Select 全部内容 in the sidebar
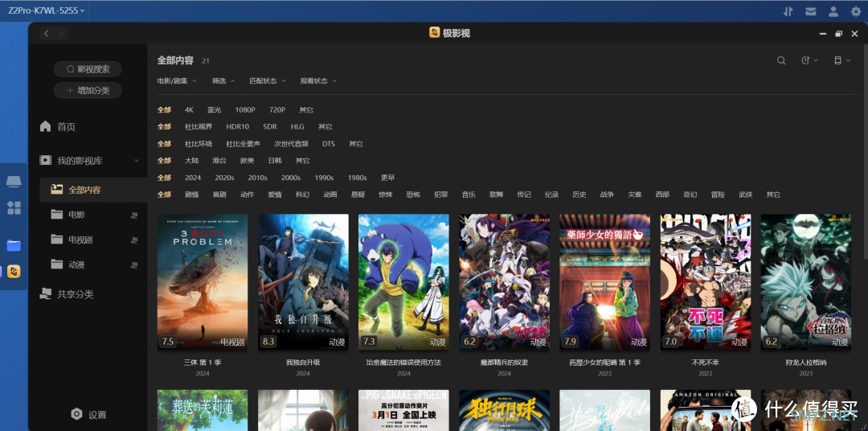This screenshot has height=431, width=868. 93,190
